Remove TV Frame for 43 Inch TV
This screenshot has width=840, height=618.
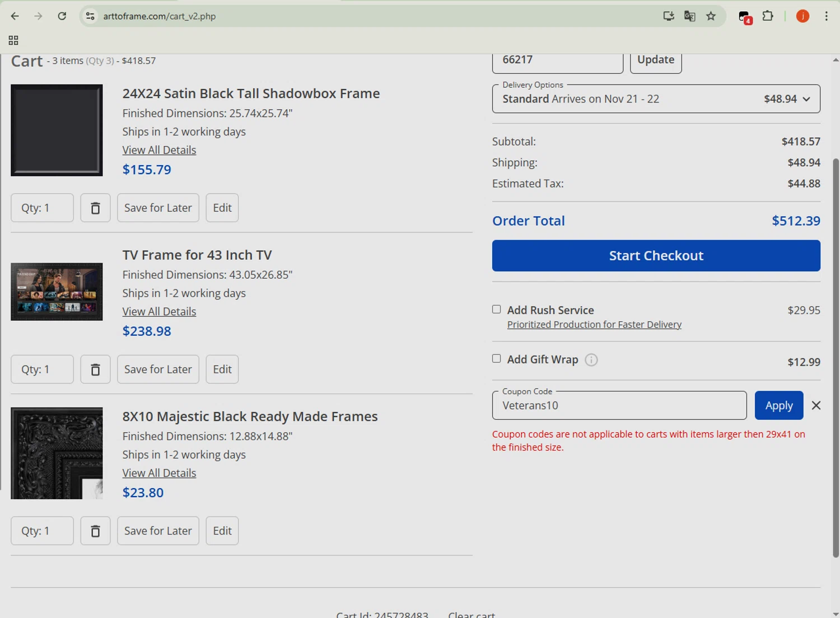tap(95, 369)
